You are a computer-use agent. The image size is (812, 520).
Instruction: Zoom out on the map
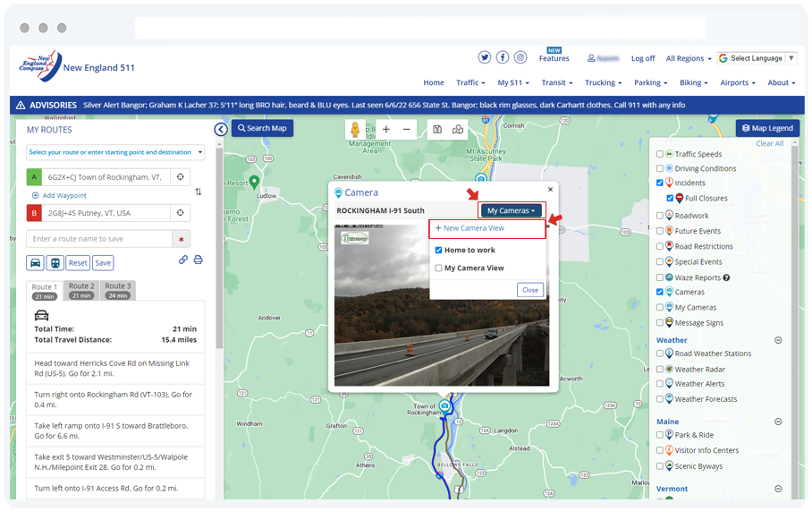pos(407,129)
